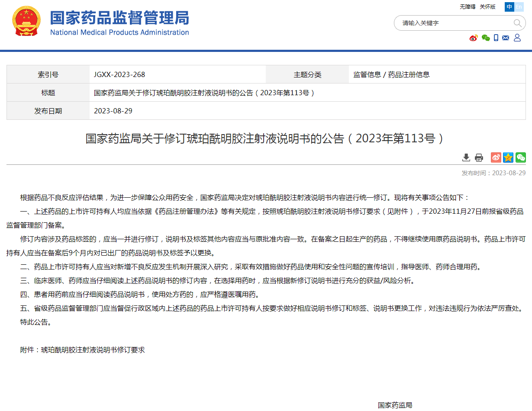532x411 pixels.
Task: Download the announcement with download icon
Action: (x=466, y=157)
